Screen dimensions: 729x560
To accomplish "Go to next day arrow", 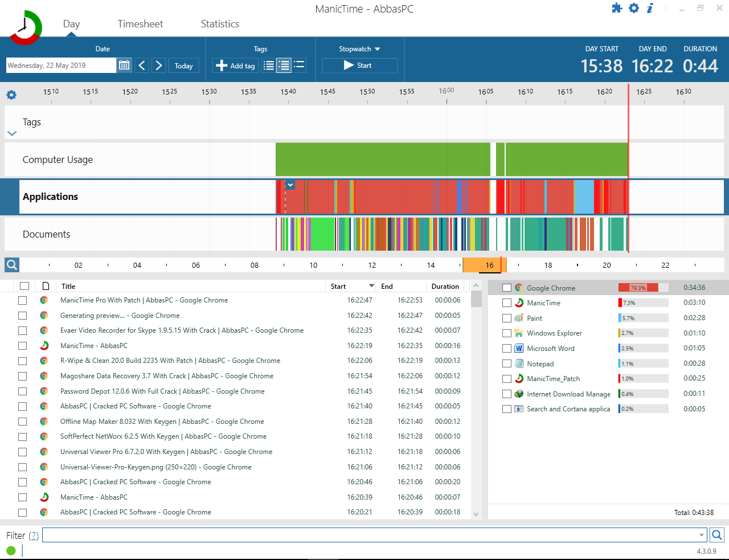I will [x=159, y=66].
